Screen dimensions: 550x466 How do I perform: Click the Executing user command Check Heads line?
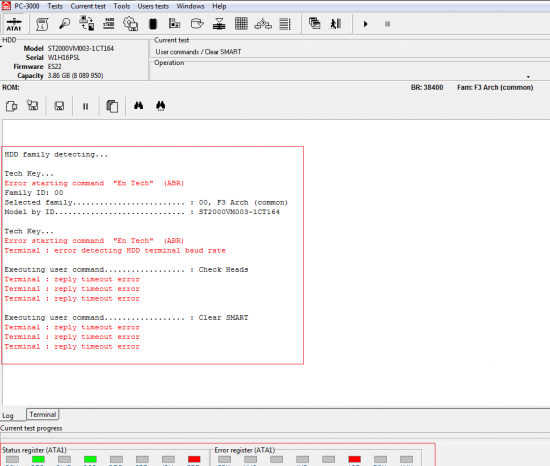coord(126,270)
